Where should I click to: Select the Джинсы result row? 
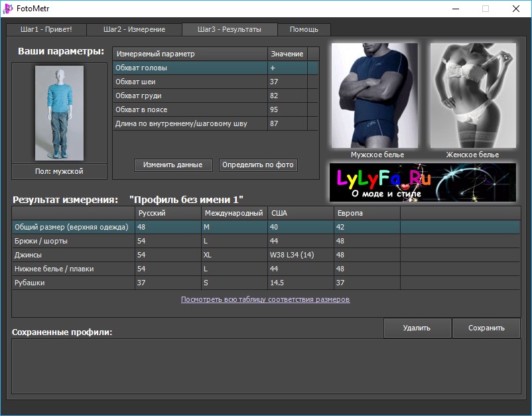(x=266, y=255)
